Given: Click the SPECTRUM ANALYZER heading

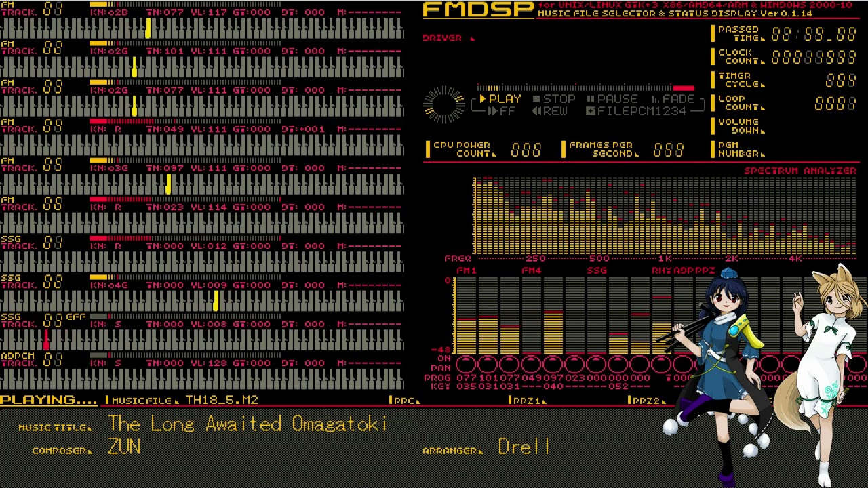Looking at the screenshot, I should (800, 170).
